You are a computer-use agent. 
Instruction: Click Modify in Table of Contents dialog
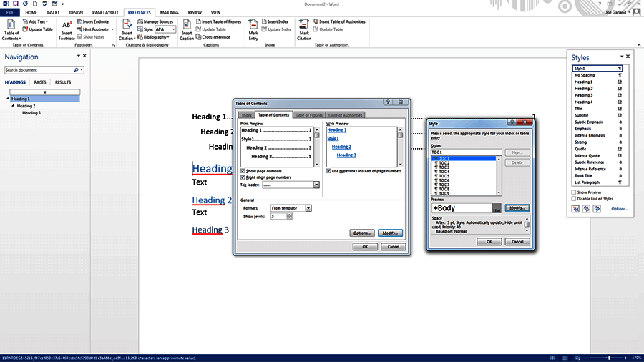coord(390,233)
